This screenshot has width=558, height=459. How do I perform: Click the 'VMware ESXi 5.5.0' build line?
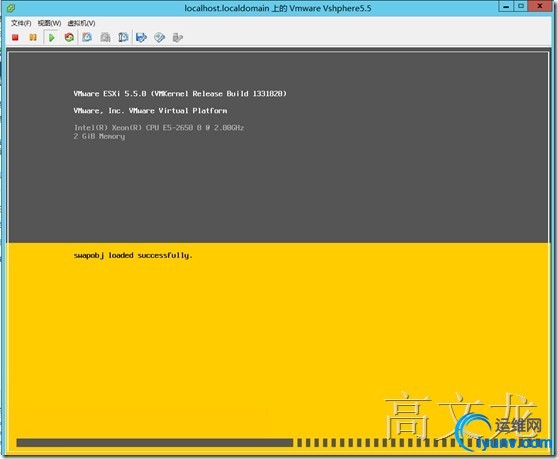pyautogui.click(x=180, y=94)
